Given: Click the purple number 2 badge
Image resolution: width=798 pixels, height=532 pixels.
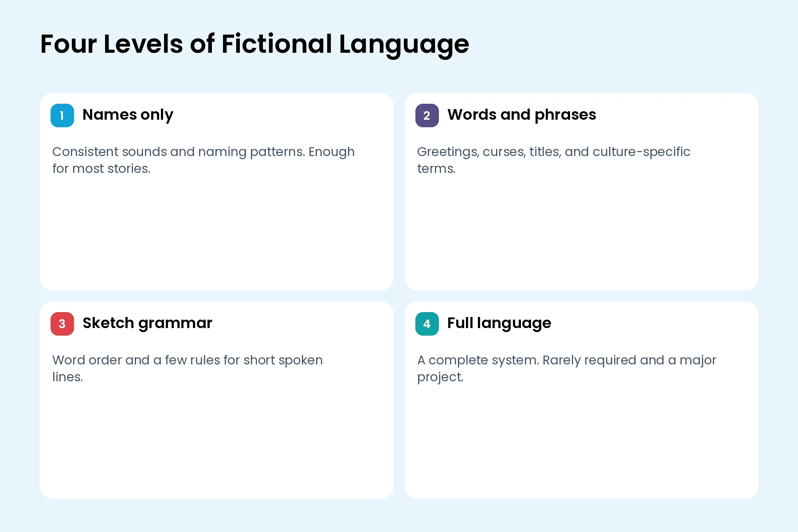Looking at the screenshot, I should click(x=427, y=116).
